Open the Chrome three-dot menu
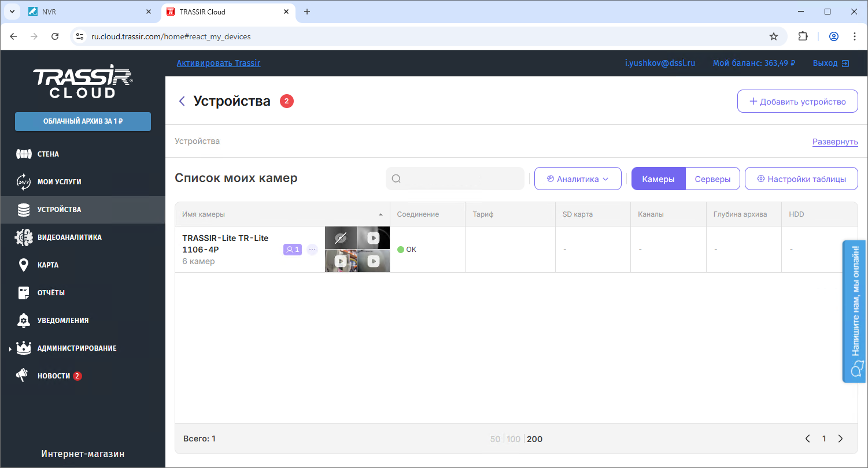This screenshot has height=468, width=868. coord(855,36)
